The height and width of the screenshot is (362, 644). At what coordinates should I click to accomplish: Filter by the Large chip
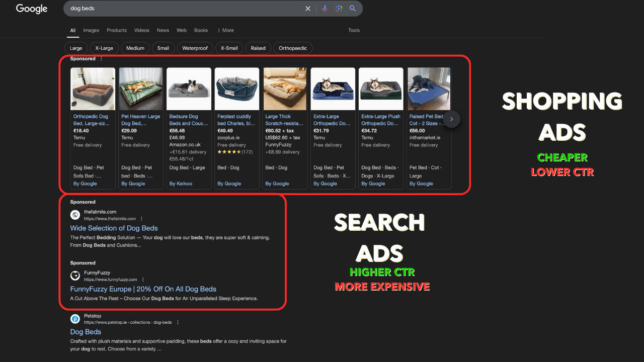click(76, 48)
